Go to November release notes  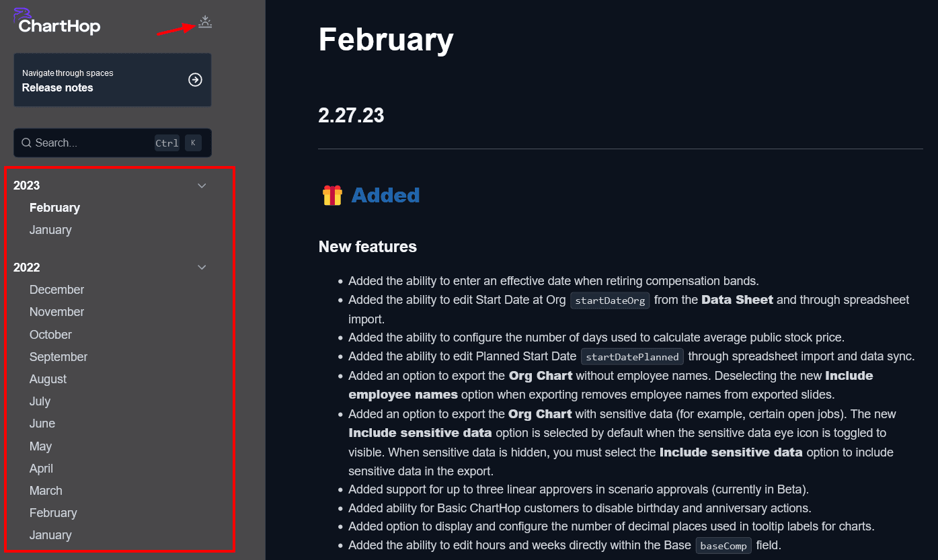click(x=56, y=312)
